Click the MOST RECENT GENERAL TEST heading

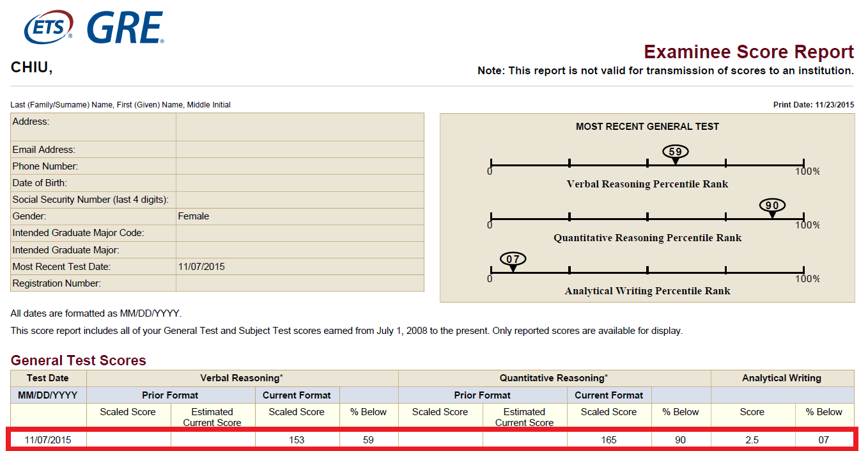[647, 127]
